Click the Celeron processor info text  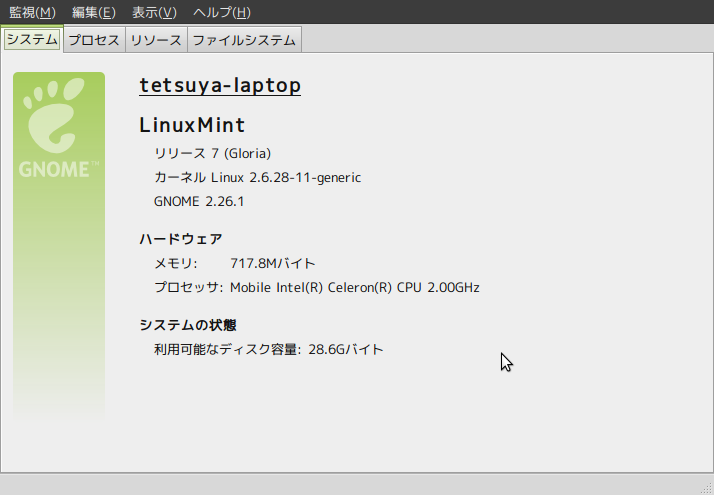[x=355, y=287]
